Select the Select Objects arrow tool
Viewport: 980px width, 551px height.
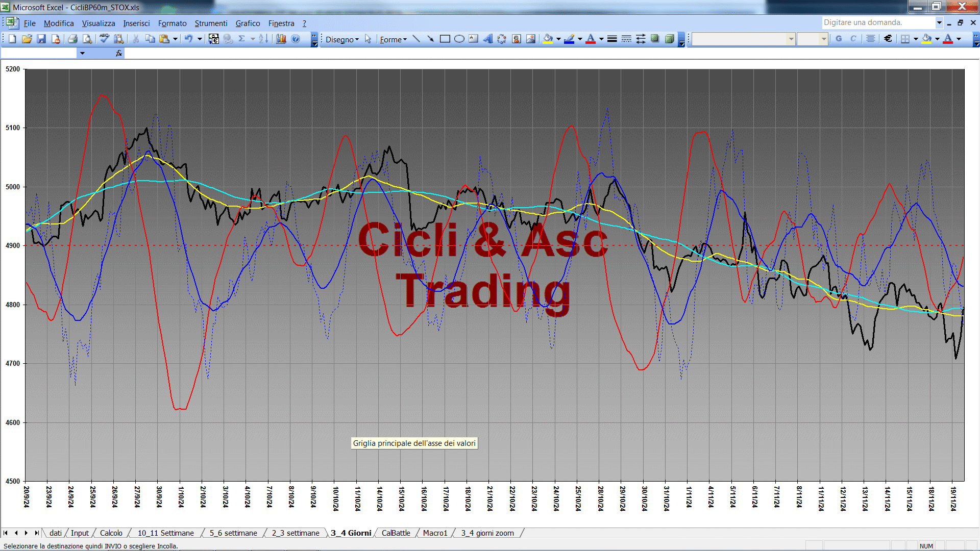point(368,39)
